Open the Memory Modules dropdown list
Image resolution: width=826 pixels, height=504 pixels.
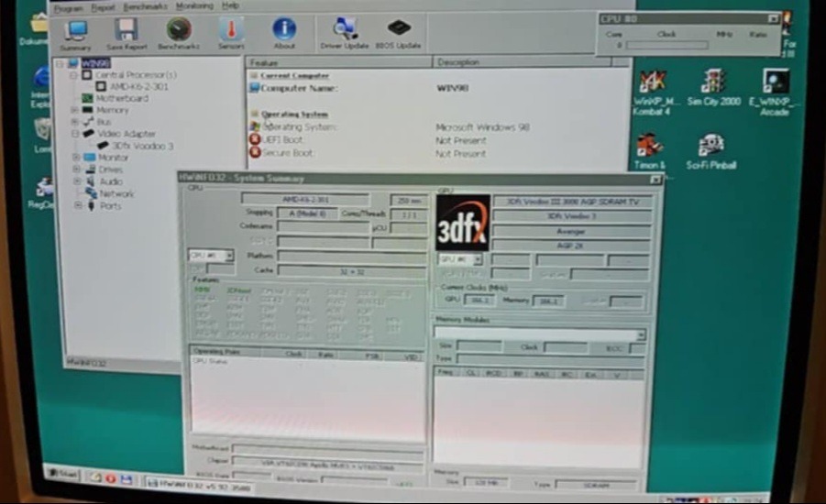click(641, 335)
